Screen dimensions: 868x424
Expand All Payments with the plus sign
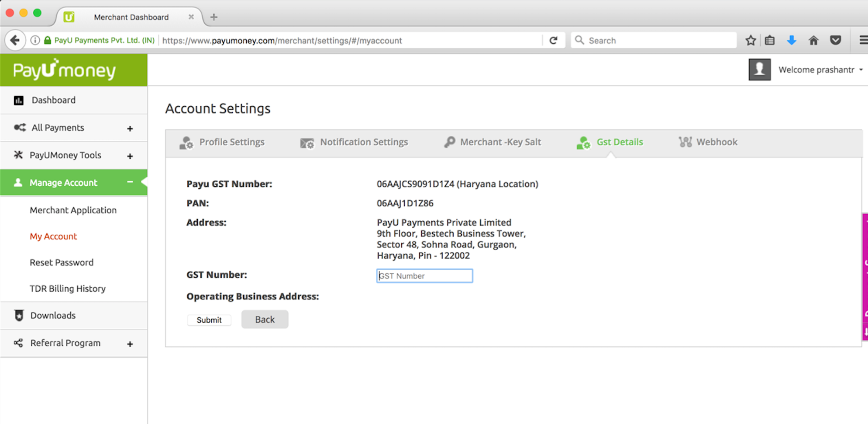[x=130, y=129]
